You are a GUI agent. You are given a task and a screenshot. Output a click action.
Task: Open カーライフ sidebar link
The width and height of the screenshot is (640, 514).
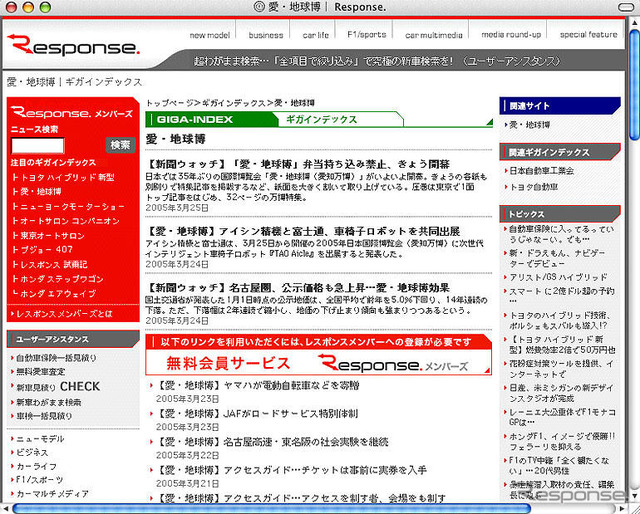click(34, 466)
